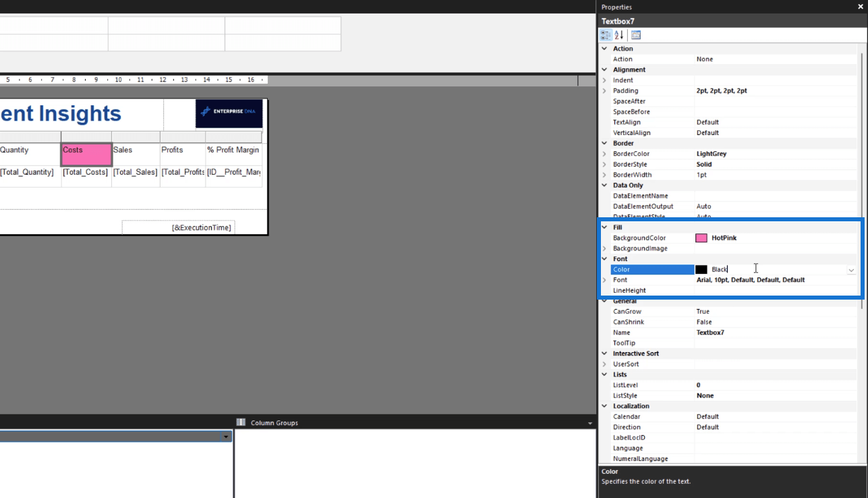Expand the BorderWidth property
The height and width of the screenshot is (498, 868).
(x=604, y=175)
